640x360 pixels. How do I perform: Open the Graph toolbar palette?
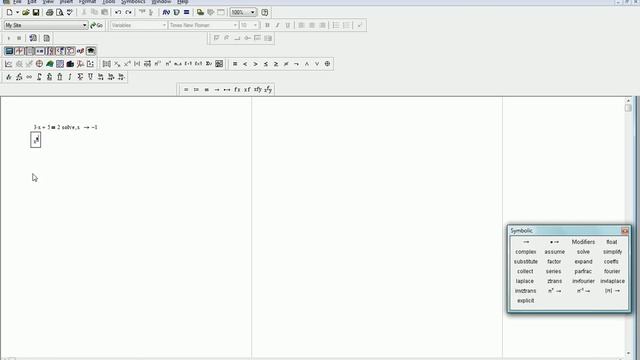tap(19, 51)
